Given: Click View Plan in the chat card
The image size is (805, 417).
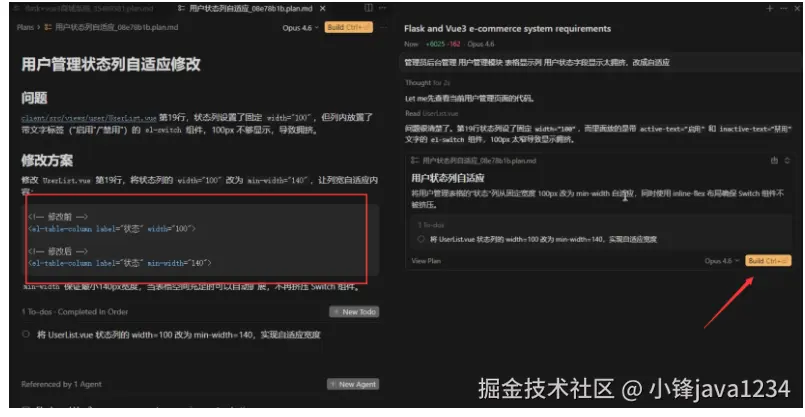Looking at the screenshot, I should [426, 261].
